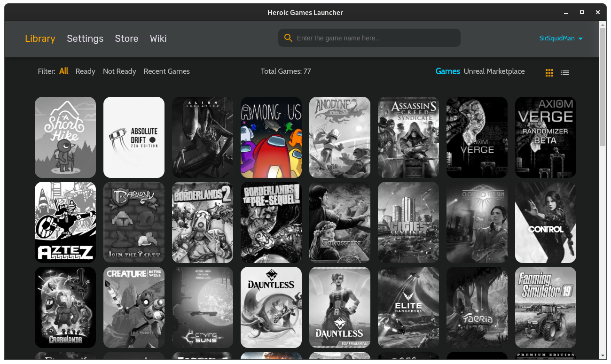Open the Wiki tab
This screenshot has height=364, width=611.
(x=158, y=39)
